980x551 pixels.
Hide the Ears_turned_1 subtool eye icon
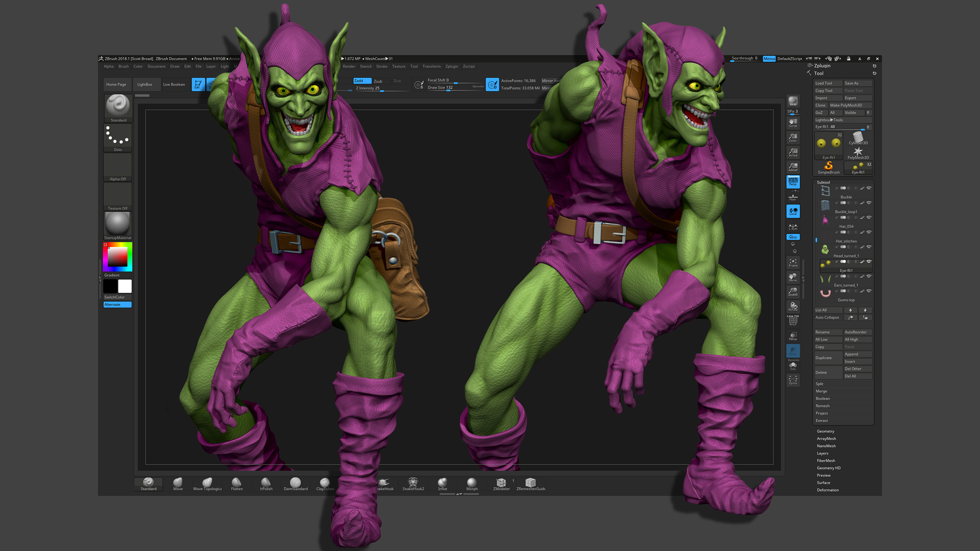(869, 276)
